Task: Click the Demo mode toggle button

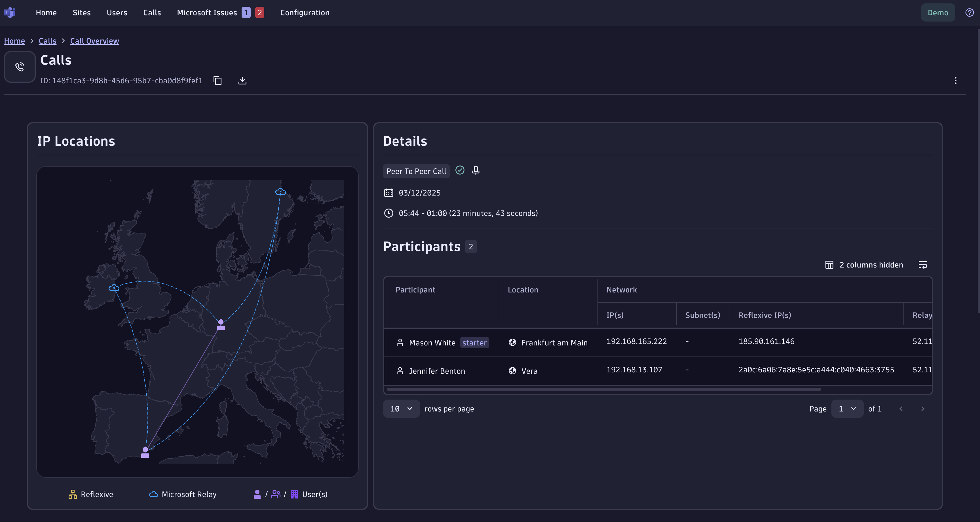Action: point(938,12)
